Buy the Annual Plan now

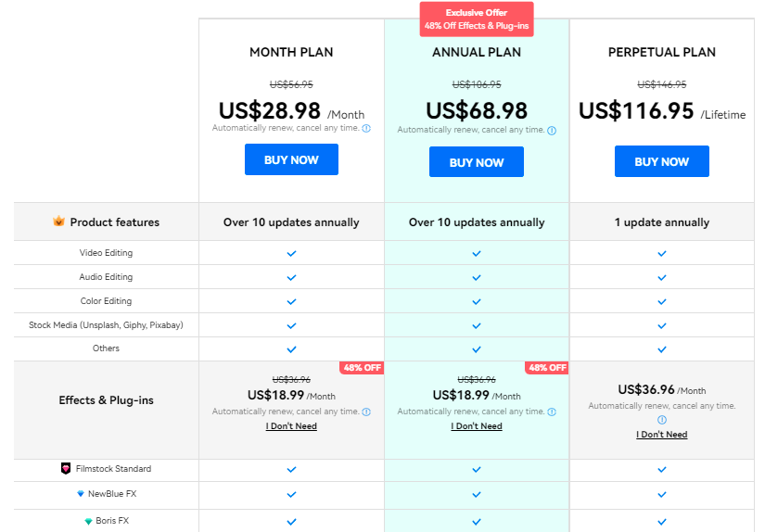pyautogui.click(x=477, y=162)
